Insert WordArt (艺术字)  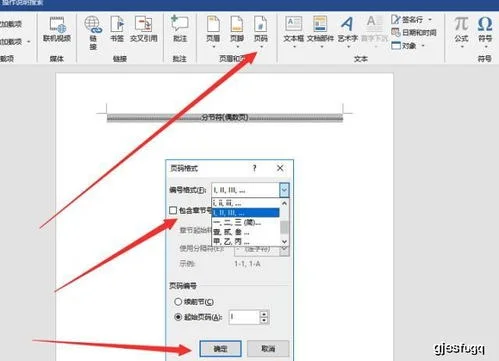(347, 32)
